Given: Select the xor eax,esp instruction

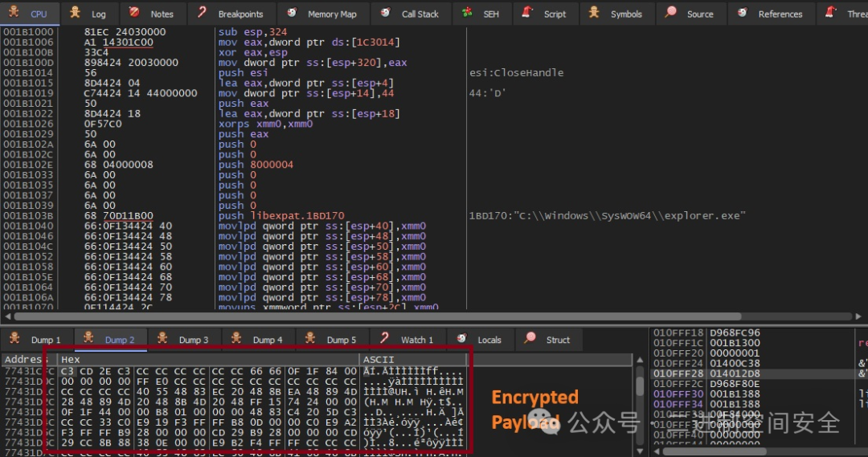Looking at the screenshot, I should click(252, 52).
